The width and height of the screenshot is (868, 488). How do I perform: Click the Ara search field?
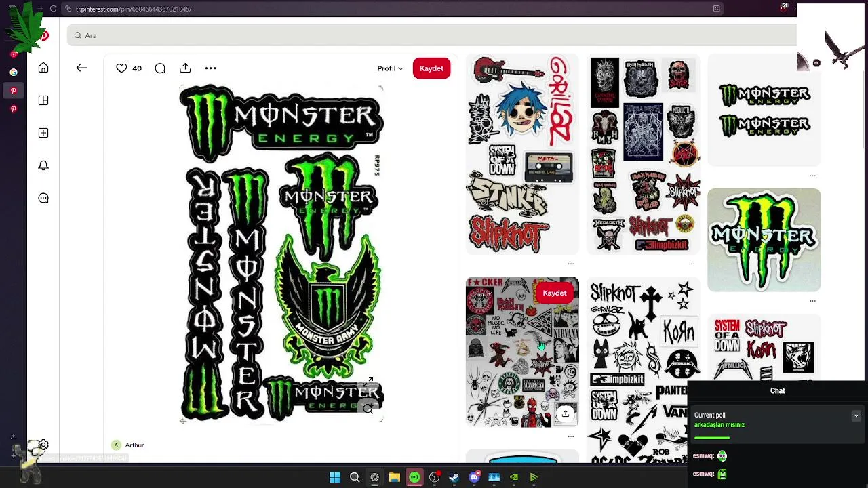click(431, 35)
